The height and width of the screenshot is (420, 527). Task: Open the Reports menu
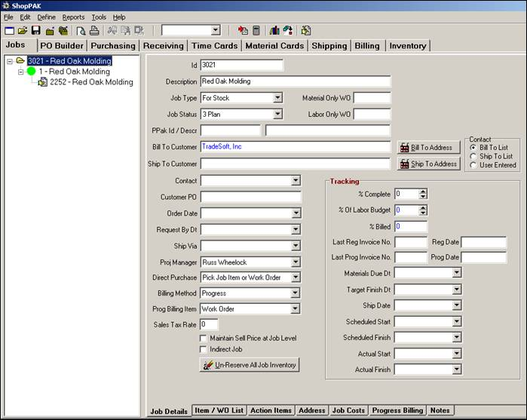[x=73, y=17]
